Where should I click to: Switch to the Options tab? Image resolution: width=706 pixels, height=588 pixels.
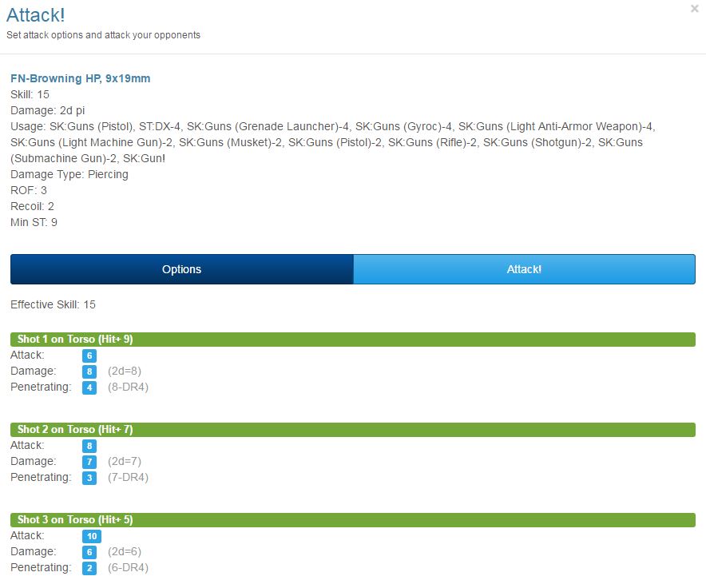[182, 269]
